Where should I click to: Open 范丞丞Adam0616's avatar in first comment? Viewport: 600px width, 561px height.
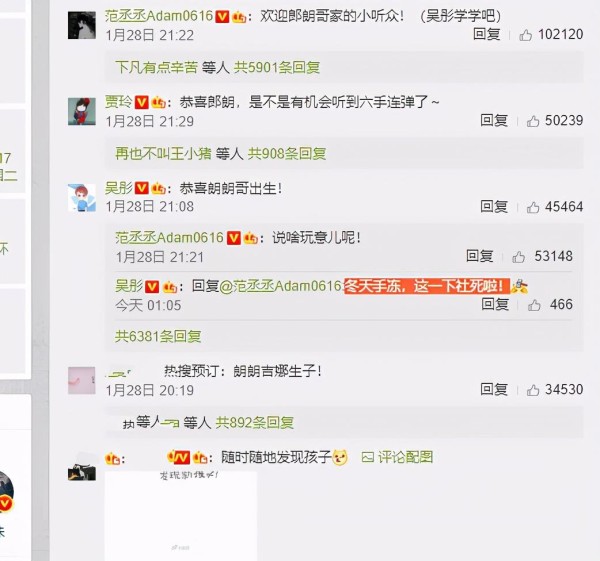[82, 25]
